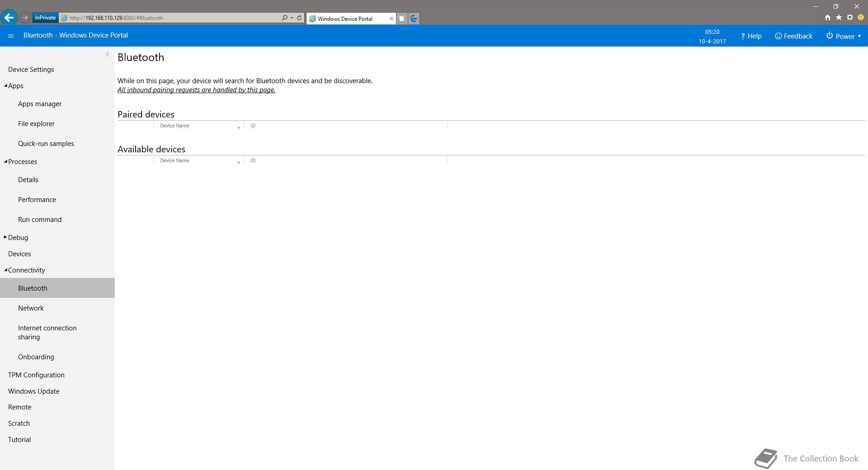Screen dimensions: 868x470
Task: Open Internet connection sharing page
Action: [47, 333]
